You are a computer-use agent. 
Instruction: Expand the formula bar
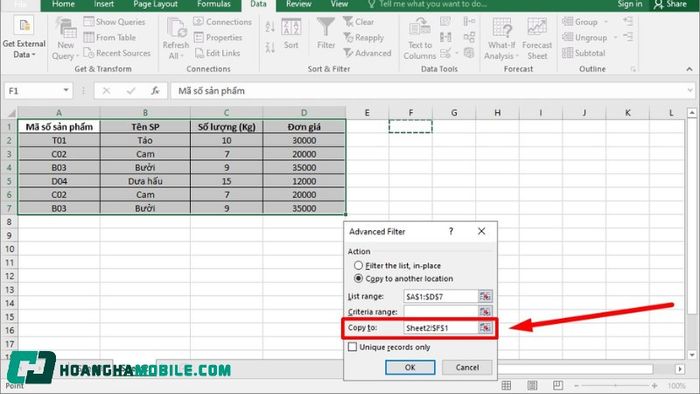(691, 91)
